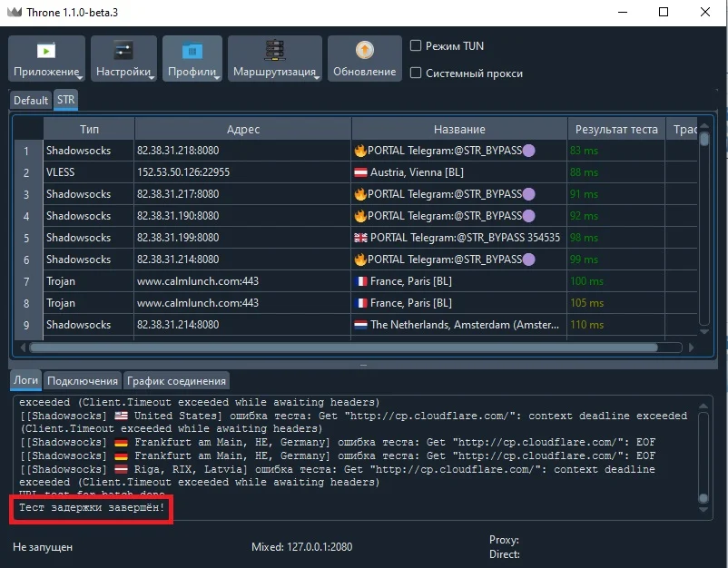Select The Netherlands, Amsterdam entry name
This screenshot has height=568, width=728.
(x=464, y=325)
